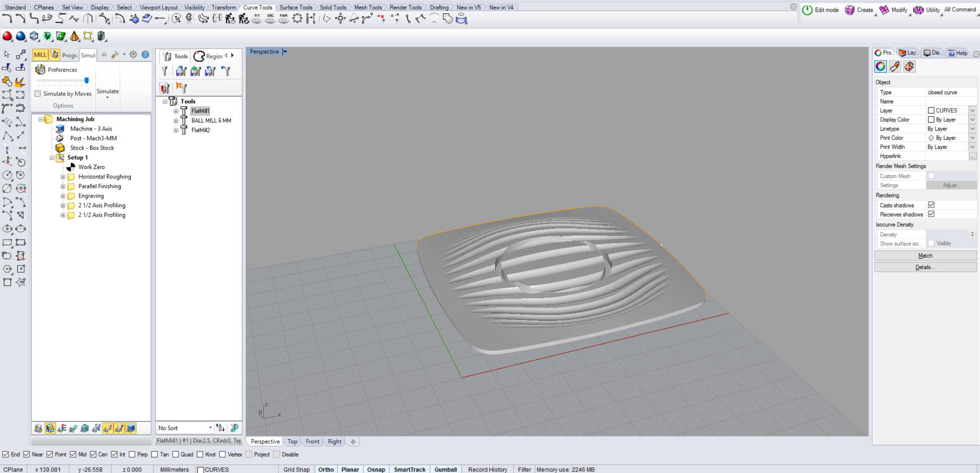This screenshot has width=980, height=473.
Task: Click the Display Color swatch
Action: [x=931, y=119]
